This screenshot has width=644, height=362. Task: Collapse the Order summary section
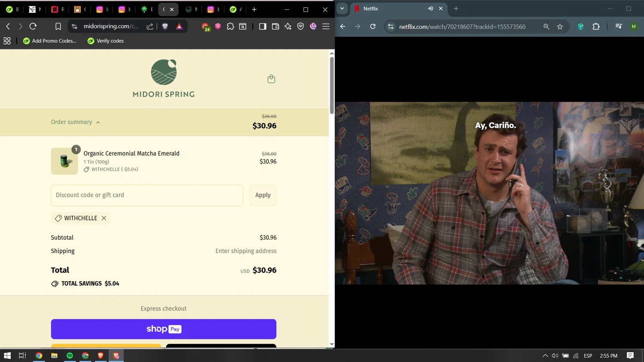(x=76, y=122)
